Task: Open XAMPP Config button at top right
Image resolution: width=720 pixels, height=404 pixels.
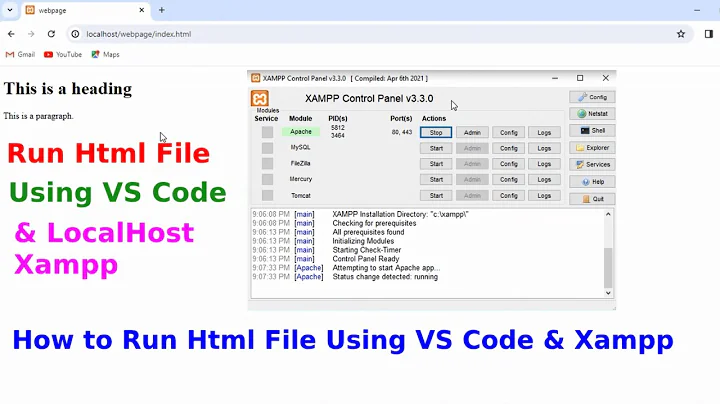Action: pyautogui.click(x=592, y=97)
